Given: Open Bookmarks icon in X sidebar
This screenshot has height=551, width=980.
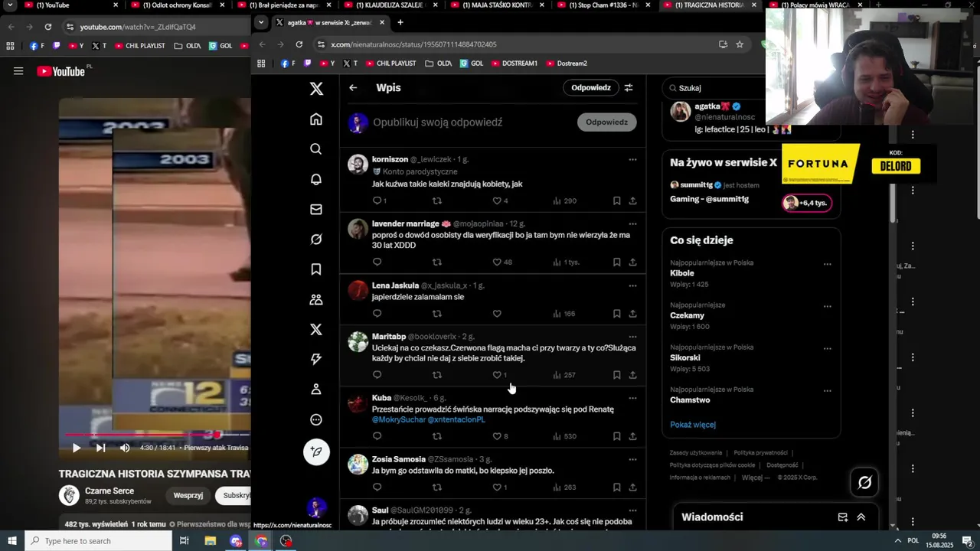Looking at the screenshot, I should (x=316, y=269).
